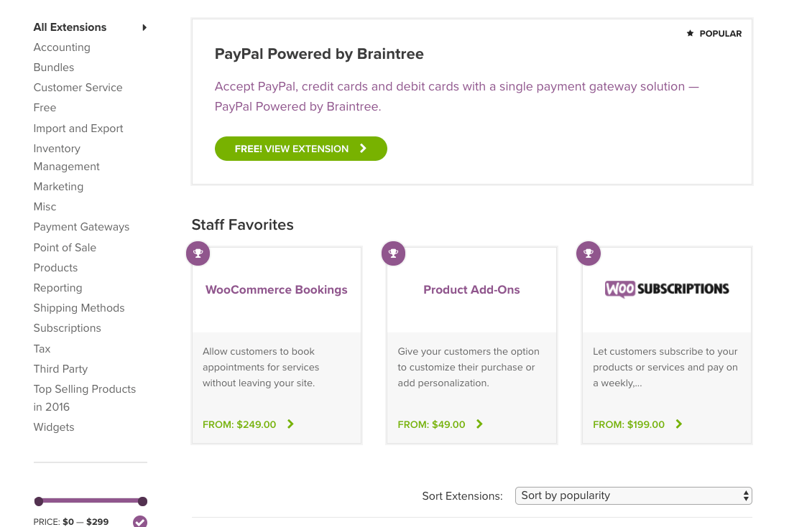
Task: Click the trophy badge on WooCommerce Bookings card
Action: (x=198, y=253)
